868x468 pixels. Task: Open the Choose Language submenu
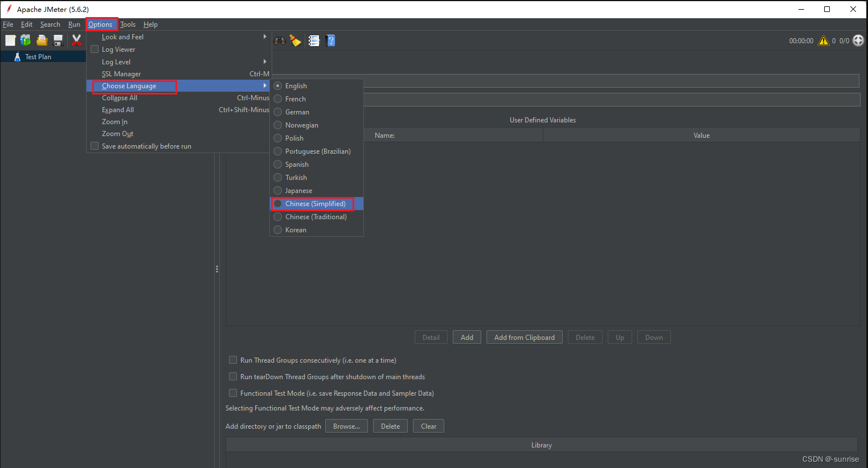(x=179, y=86)
